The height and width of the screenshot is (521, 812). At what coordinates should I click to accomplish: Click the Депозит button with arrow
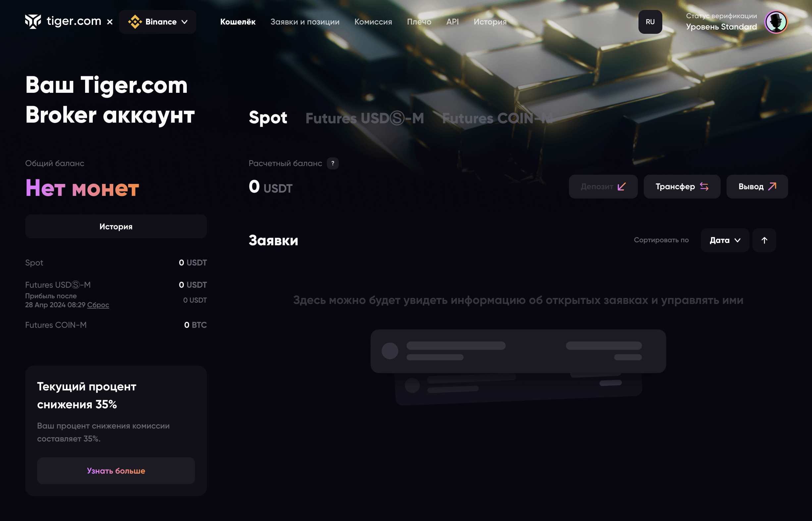[603, 187]
